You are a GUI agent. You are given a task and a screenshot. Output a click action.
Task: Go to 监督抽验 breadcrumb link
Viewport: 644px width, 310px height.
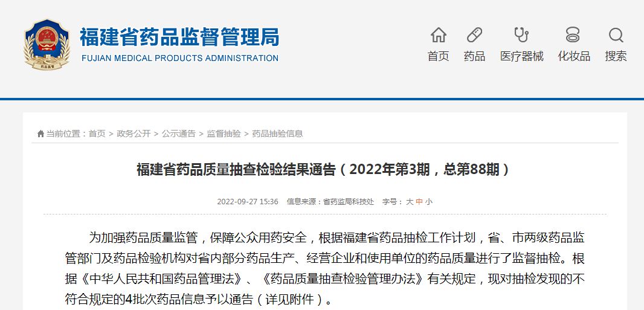tap(224, 134)
